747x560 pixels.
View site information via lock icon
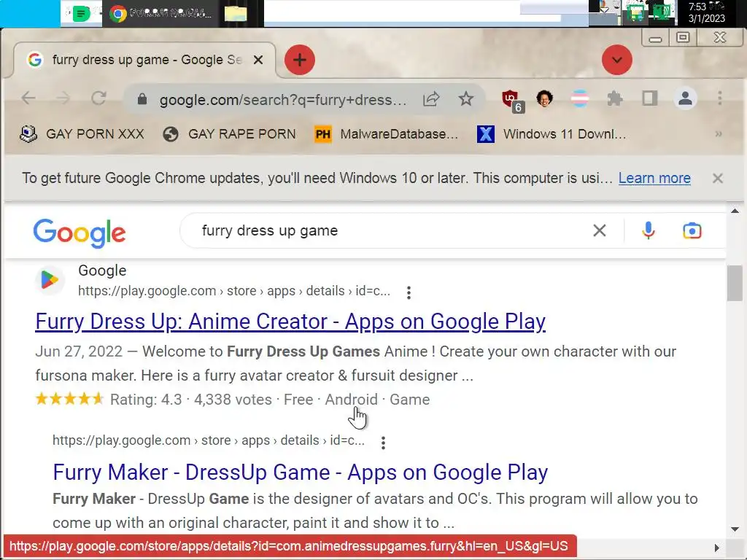click(x=142, y=99)
